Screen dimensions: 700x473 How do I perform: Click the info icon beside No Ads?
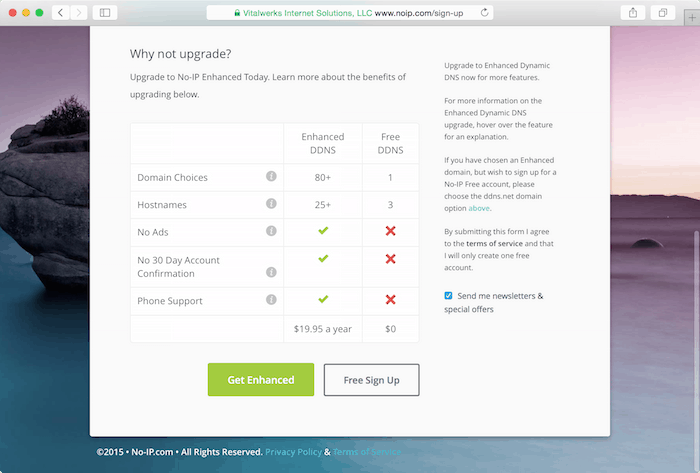[x=271, y=231]
